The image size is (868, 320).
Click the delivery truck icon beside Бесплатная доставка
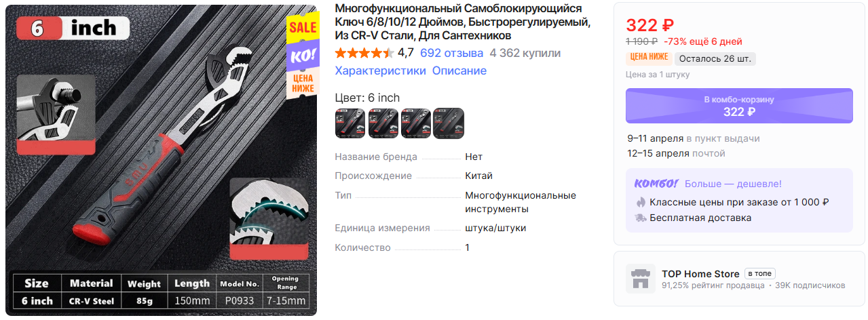640,218
